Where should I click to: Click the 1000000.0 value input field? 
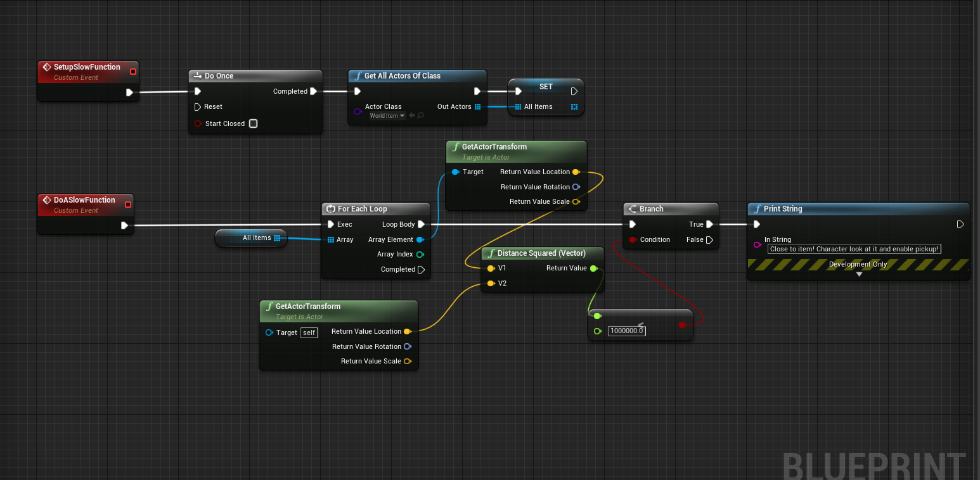pyautogui.click(x=626, y=331)
